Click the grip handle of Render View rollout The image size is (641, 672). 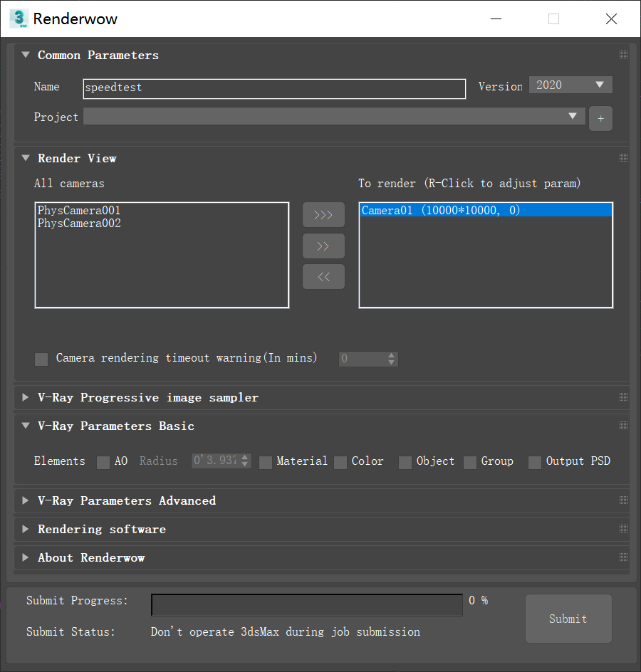(x=623, y=158)
